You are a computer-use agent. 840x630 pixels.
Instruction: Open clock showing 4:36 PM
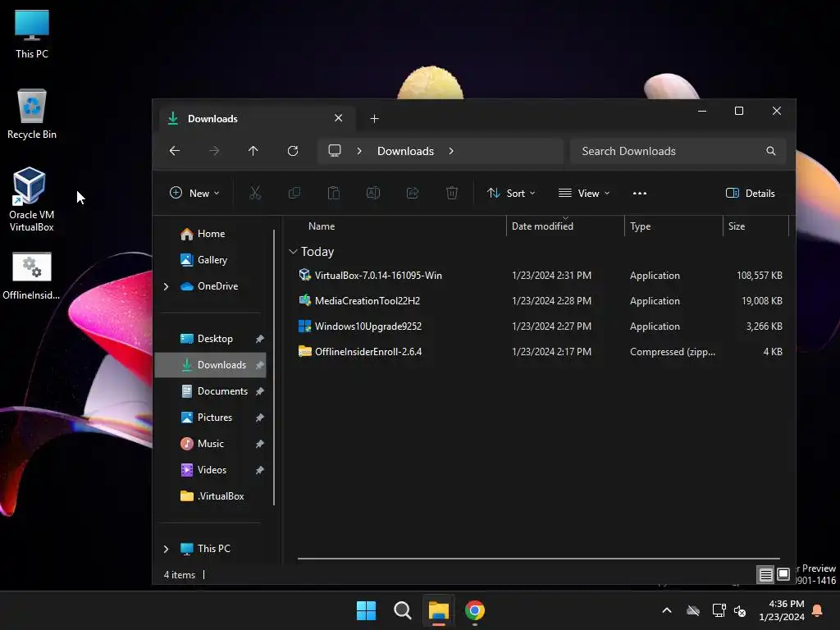[x=782, y=610]
